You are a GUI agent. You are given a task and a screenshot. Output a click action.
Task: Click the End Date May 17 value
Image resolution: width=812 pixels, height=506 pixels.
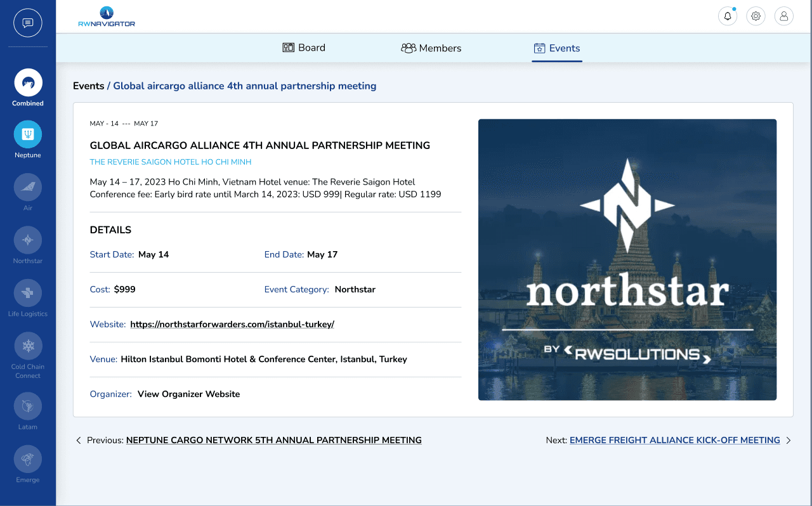click(x=322, y=255)
